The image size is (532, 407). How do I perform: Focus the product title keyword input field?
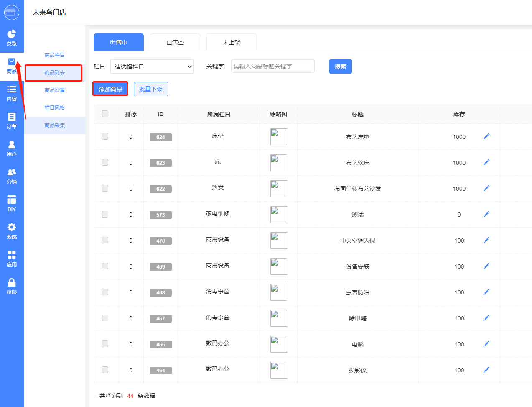(272, 66)
